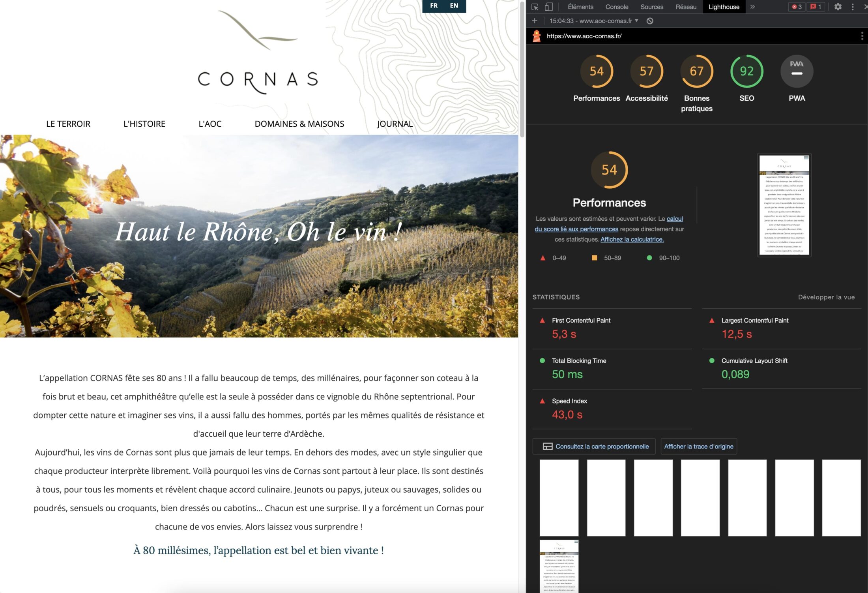
Task: Click the report URL https://www.aoc-cornas.fr/
Action: [584, 36]
